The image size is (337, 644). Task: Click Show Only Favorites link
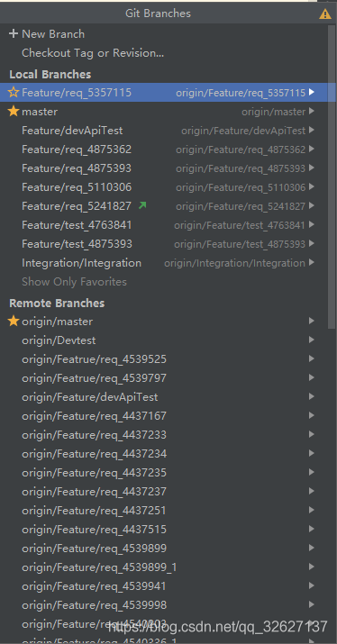pos(74,282)
